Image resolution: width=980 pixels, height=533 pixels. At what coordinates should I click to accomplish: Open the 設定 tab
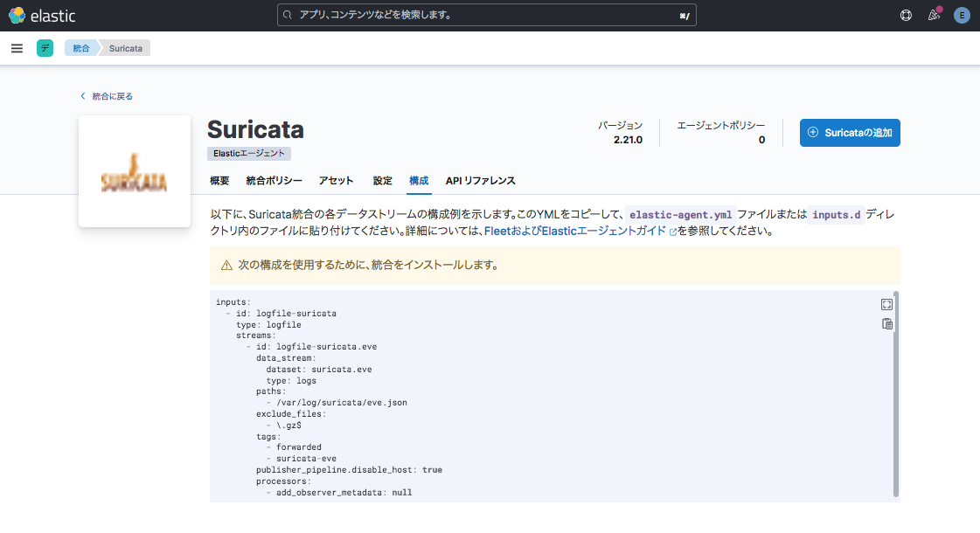383,181
